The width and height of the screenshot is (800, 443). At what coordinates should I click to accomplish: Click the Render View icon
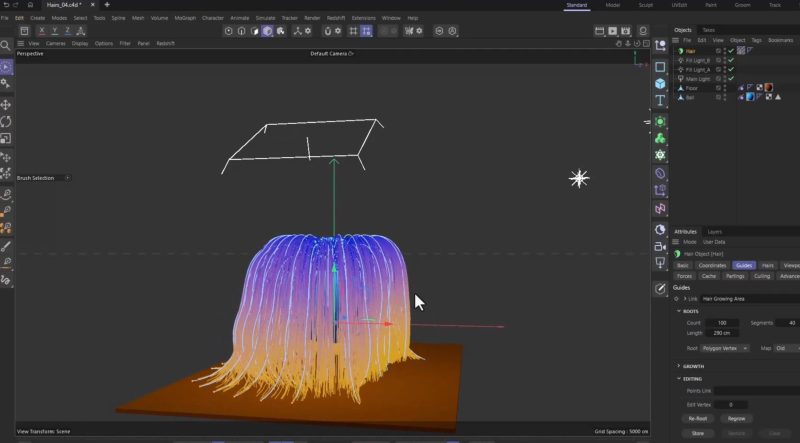pyautogui.click(x=599, y=31)
